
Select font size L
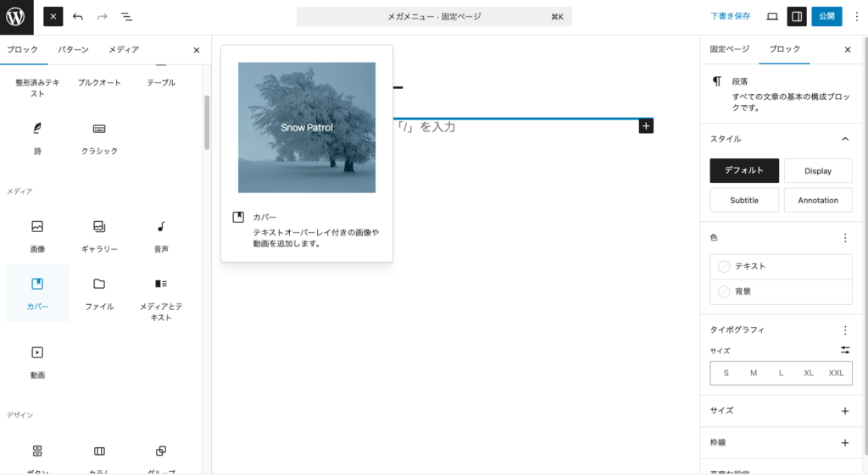pyautogui.click(x=781, y=374)
